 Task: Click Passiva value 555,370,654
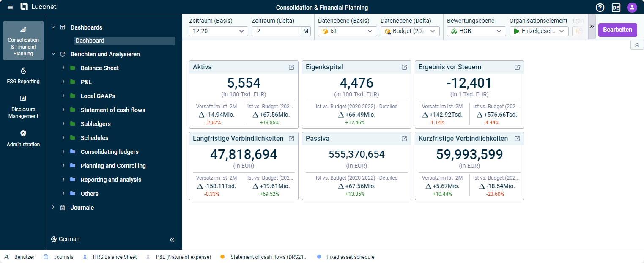[357, 154]
